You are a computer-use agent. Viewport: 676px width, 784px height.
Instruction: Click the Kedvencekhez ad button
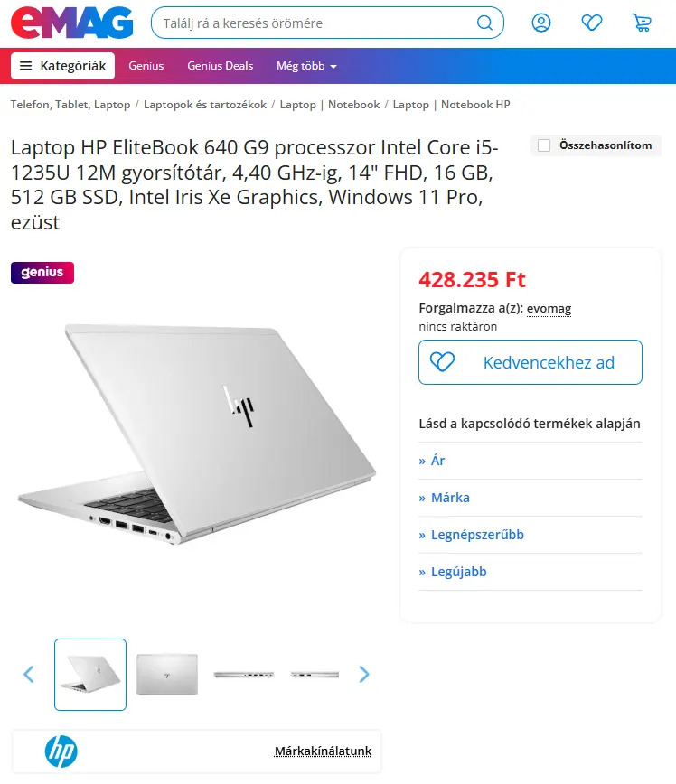pos(530,362)
